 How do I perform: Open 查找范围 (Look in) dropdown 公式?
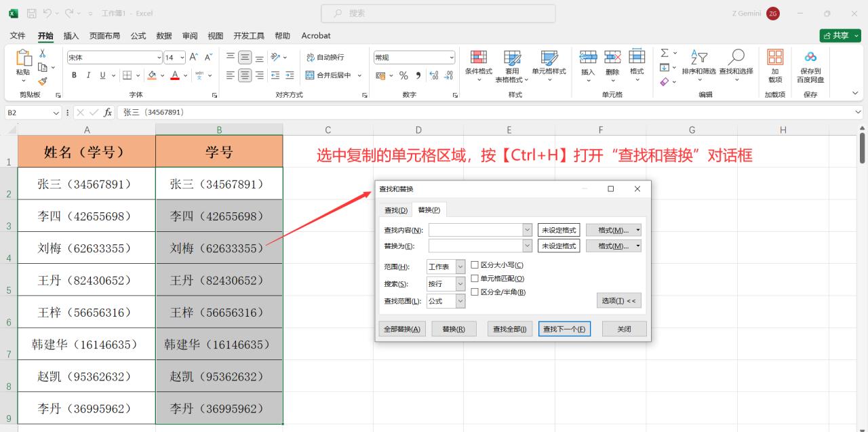(460, 300)
